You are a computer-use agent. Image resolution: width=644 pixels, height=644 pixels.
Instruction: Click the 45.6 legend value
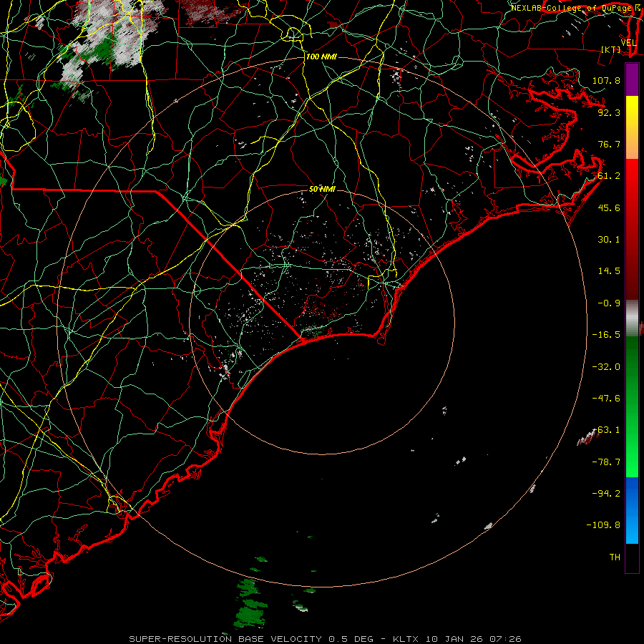point(609,208)
